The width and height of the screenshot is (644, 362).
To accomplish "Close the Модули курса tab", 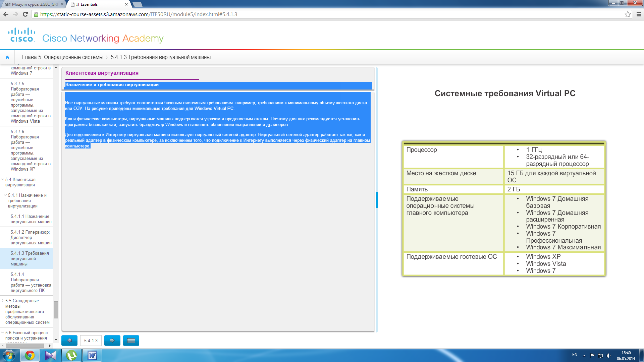I will tap(62, 4).
